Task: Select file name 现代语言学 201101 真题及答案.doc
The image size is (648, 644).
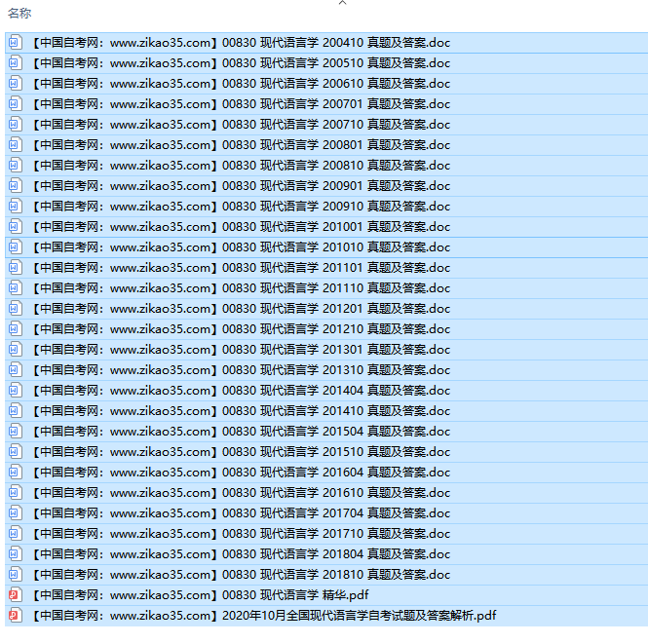Action: pyautogui.click(x=355, y=268)
